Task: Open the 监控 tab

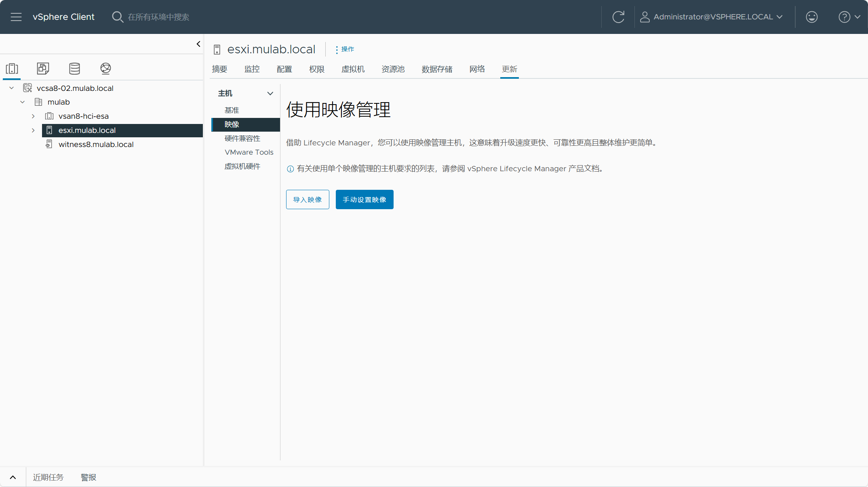Action: tap(252, 69)
